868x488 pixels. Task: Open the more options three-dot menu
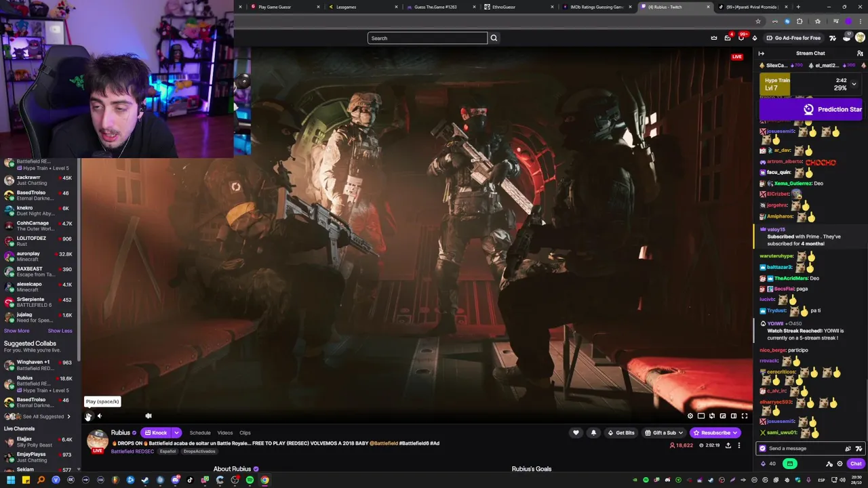[x=739, y=445]
